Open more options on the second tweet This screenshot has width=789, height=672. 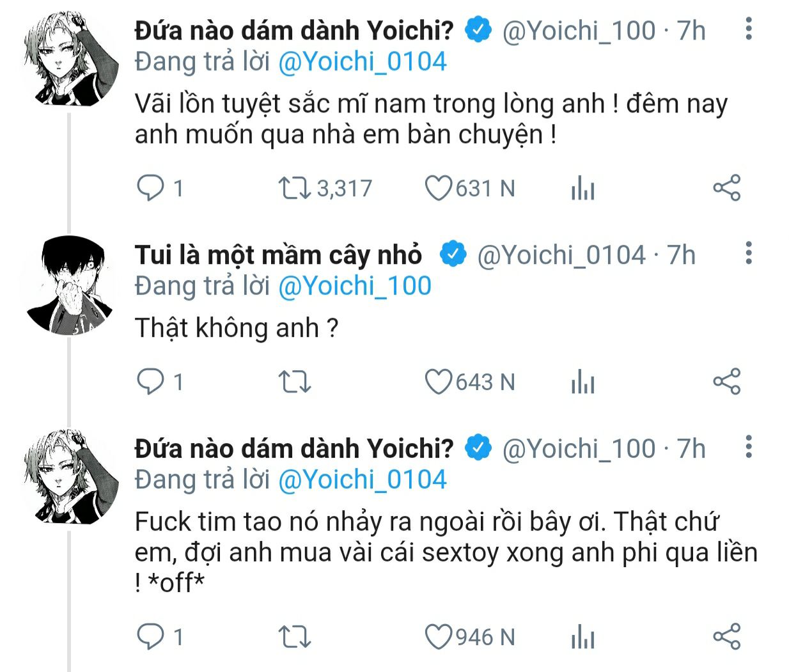click(x=749, y=253)
